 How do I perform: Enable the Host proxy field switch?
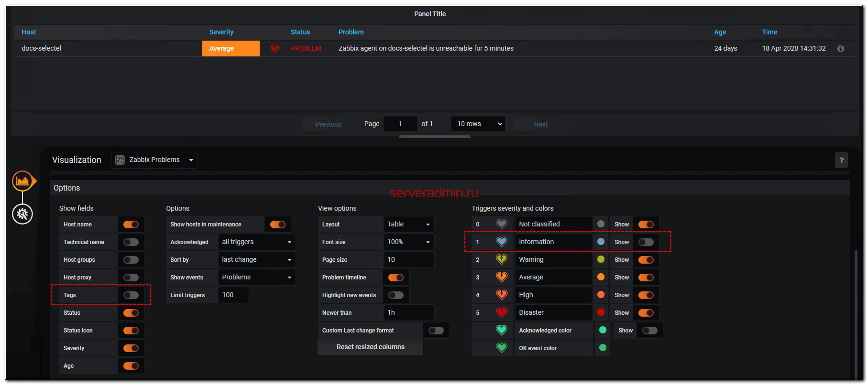[x=131, y=278]
